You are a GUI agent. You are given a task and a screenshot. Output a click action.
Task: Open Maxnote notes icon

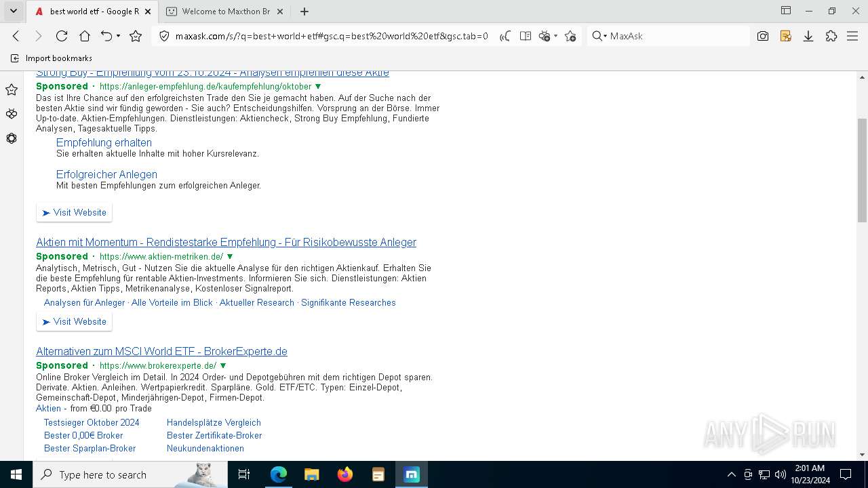click(786, 36)
